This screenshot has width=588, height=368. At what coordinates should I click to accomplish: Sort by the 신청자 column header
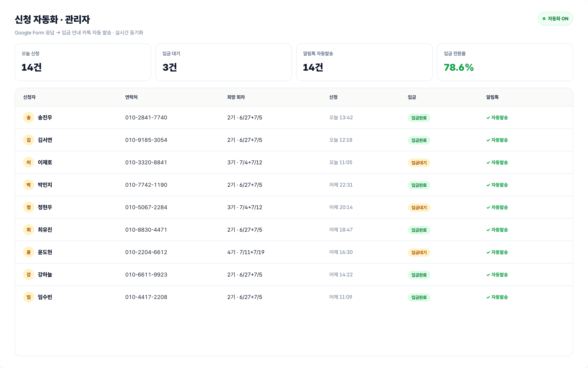tap(29, 97)
